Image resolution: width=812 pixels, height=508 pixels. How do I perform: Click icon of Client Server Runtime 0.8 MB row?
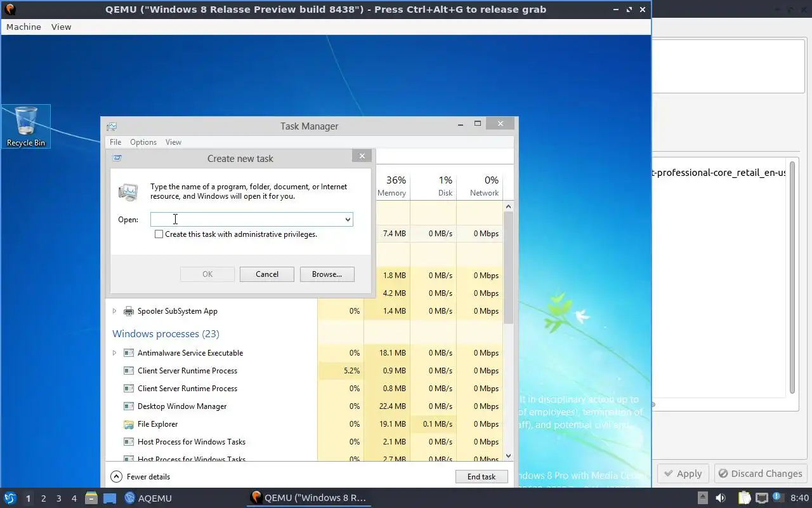(x=129, y=389)
